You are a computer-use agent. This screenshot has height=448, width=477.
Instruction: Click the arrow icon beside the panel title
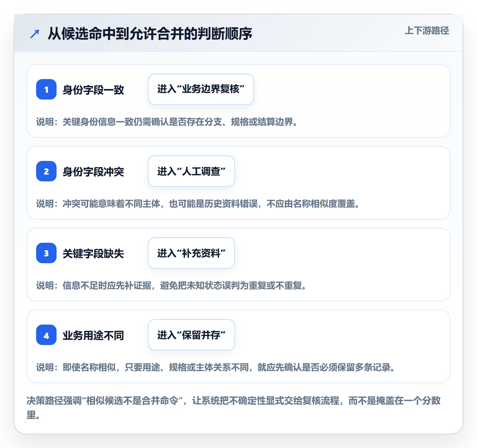click(35, 34)
